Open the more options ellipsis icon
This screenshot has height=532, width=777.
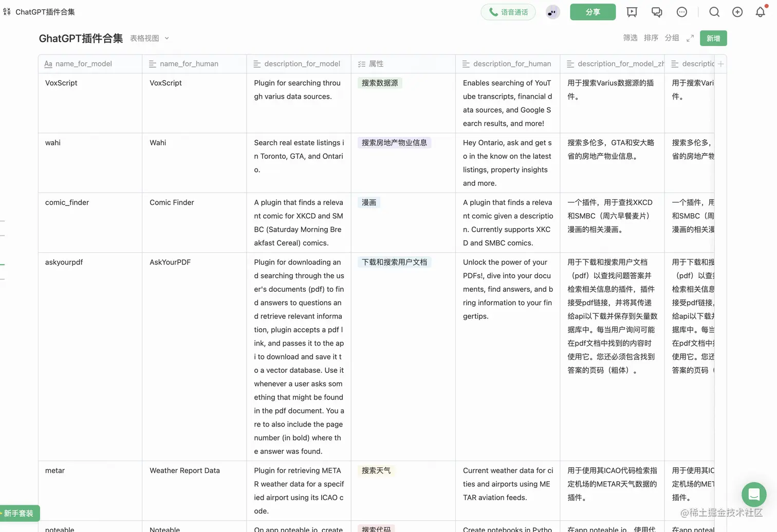pyautogui.click(x=681, y=12)
